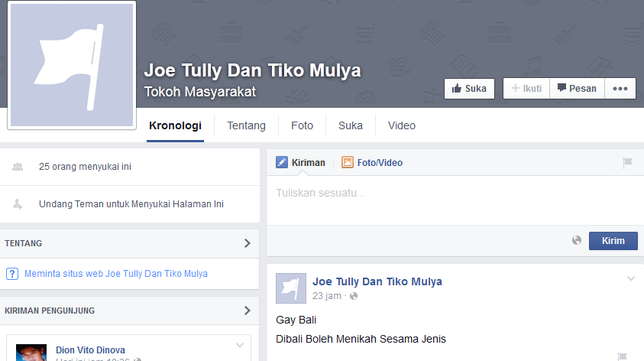644x361 pixels.
Task: Open post author Joe Tully Dan Tiko Mulya
Action: pos(377,281)
